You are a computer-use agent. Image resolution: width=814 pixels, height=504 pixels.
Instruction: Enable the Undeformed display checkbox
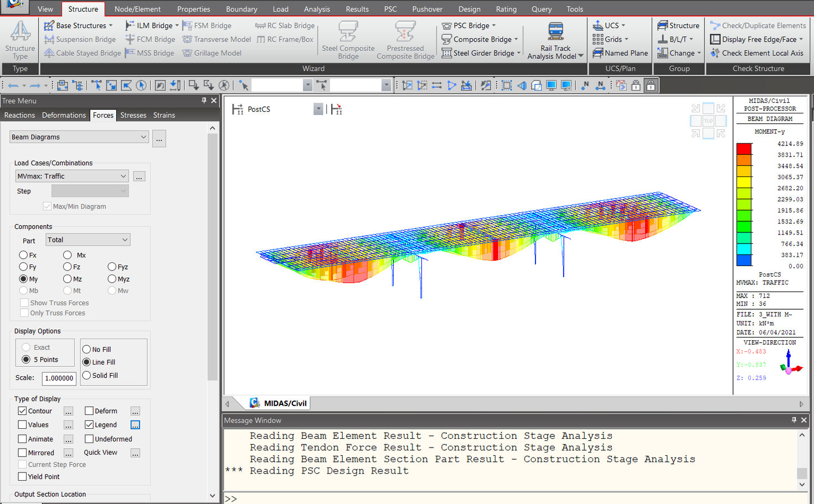(x=89, y=438)
